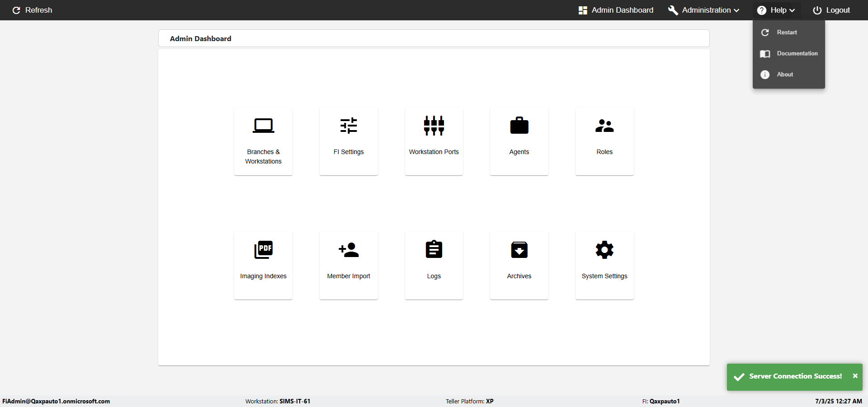The height and width of the screenshot is (407, 868).
Task: Click the Workstation SIMS-IT-61 status text
Action: pyautogui.click(x=278, y=401)
